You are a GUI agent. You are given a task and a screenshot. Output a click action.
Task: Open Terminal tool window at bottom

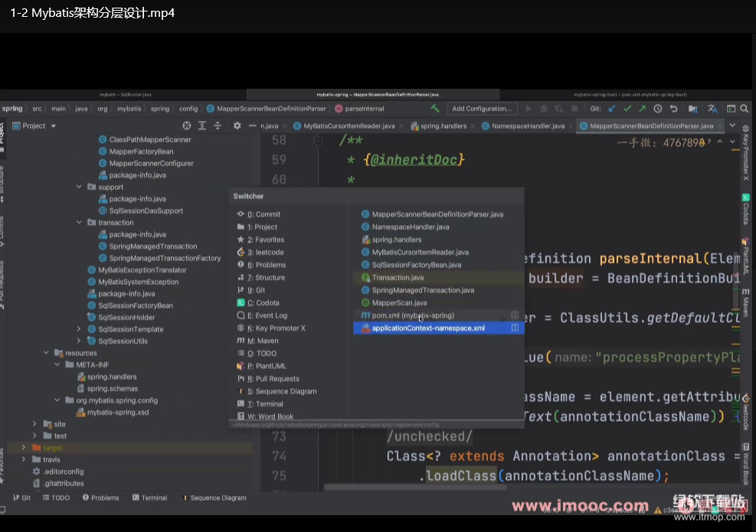[149, 498]
